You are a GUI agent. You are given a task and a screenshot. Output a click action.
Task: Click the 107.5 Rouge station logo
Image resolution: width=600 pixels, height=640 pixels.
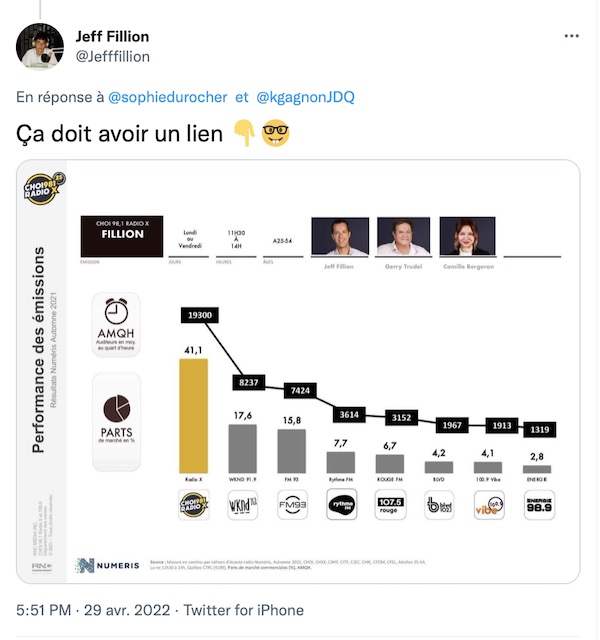[391, 505]
